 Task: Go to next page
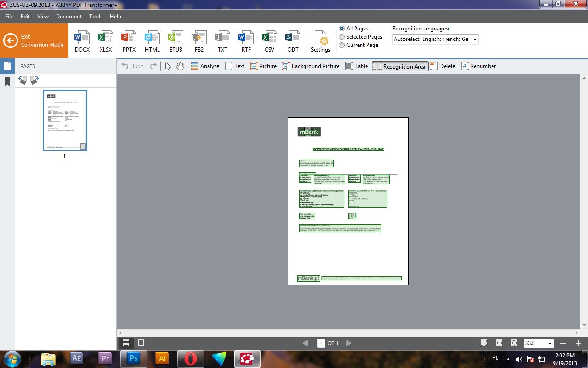(x=348, y=343)
